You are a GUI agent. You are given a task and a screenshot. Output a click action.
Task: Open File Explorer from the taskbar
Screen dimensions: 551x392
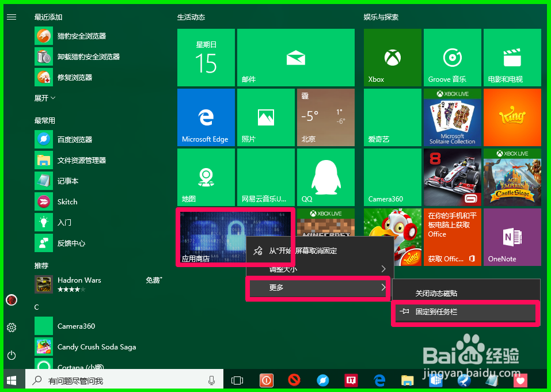[408, 380]
